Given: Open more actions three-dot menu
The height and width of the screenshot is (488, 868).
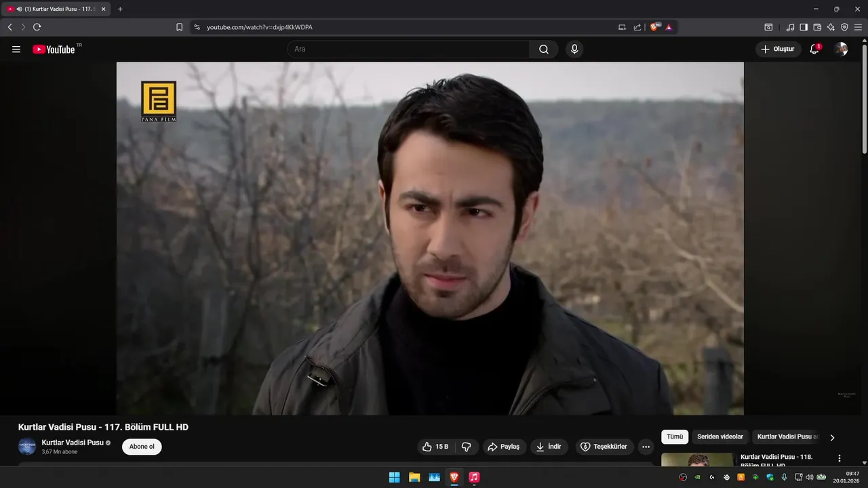Looking at the screenshot, I should [x=646, y=447].
